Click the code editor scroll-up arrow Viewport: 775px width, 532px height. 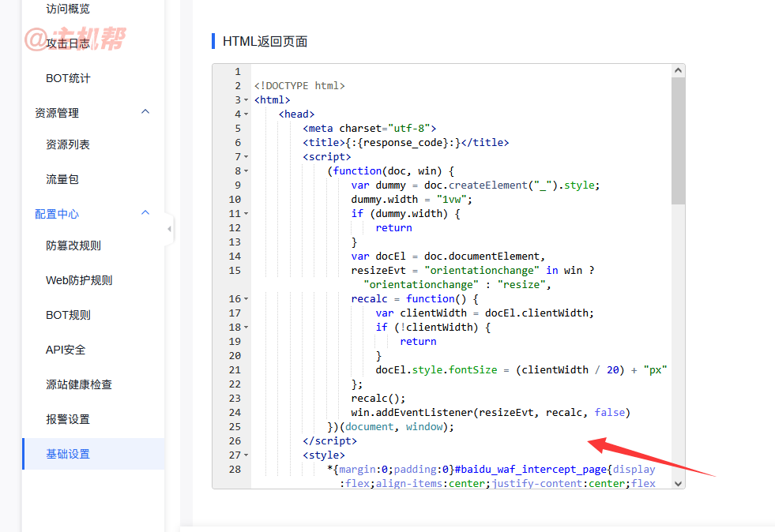678,70
